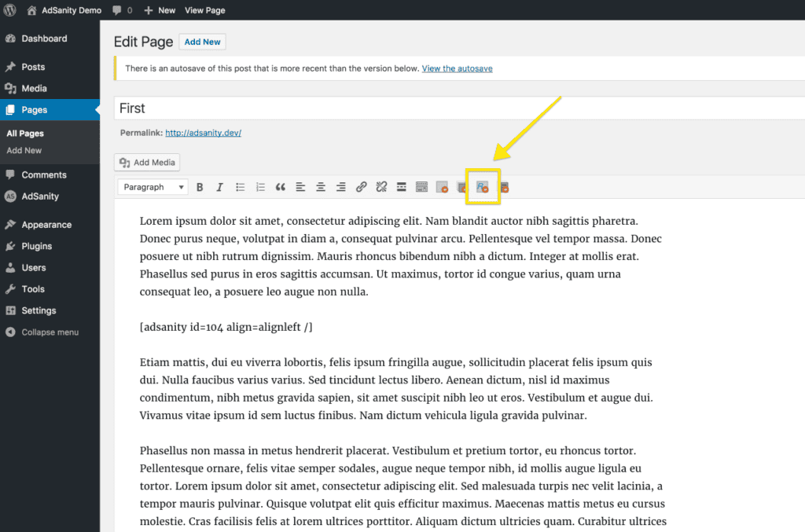Apply blockquote formatting
This screenshot has height=532, width=805.
[x=280, y=186]
